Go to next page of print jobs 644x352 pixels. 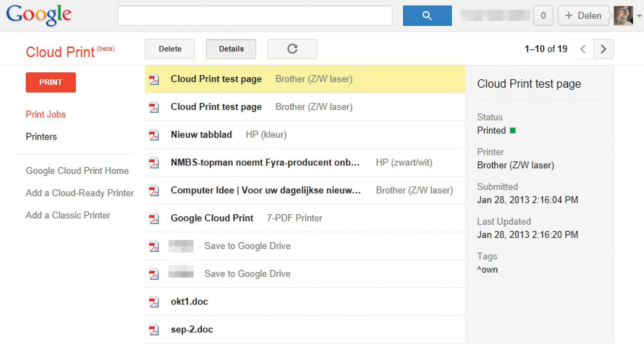pos(603,49)
